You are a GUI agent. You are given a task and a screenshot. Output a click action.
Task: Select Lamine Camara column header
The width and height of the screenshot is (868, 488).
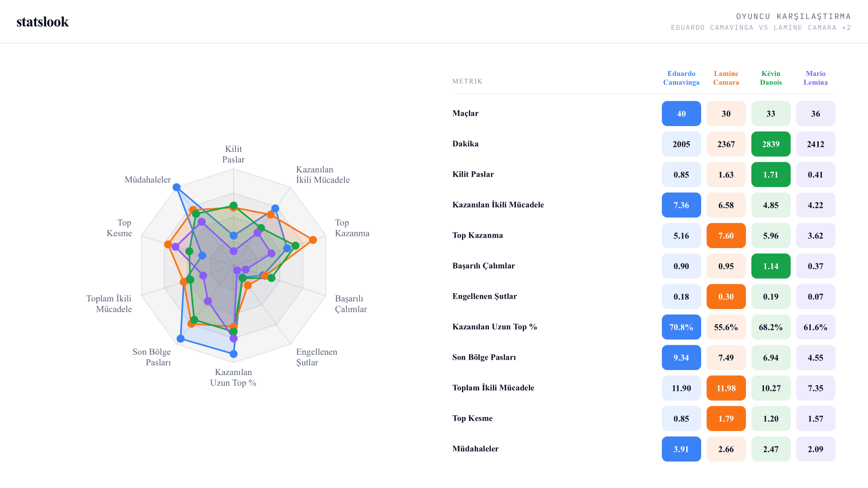[x=726, y=78]
